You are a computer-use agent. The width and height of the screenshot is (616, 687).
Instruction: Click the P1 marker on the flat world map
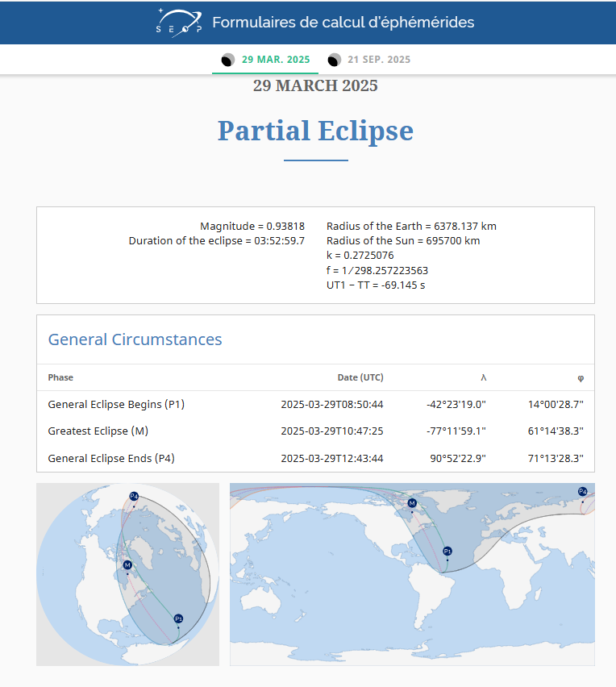[x=447, y=551]
